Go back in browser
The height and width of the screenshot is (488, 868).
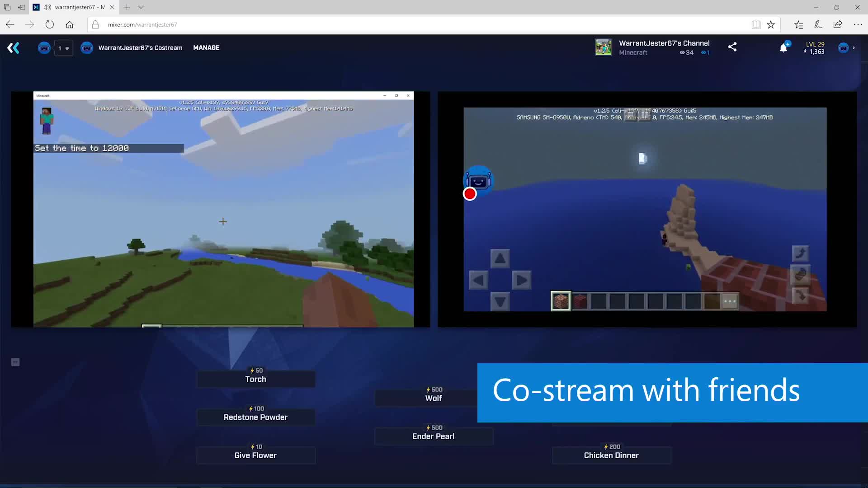[10, 24]
